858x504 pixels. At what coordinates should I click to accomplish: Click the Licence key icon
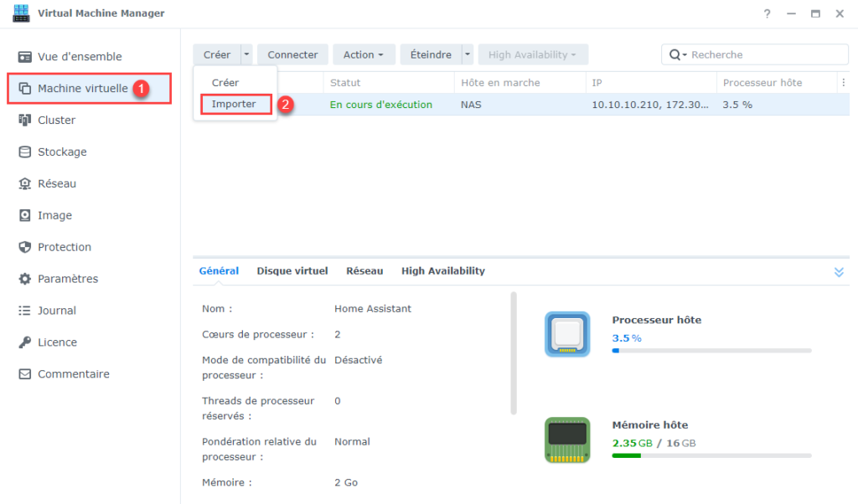pyautogui.click(x=24, y=342)
